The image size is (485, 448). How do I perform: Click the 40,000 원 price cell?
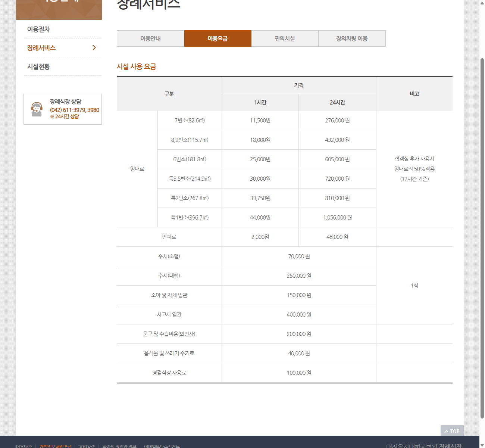pyautogui.click(x=299, y=353)
